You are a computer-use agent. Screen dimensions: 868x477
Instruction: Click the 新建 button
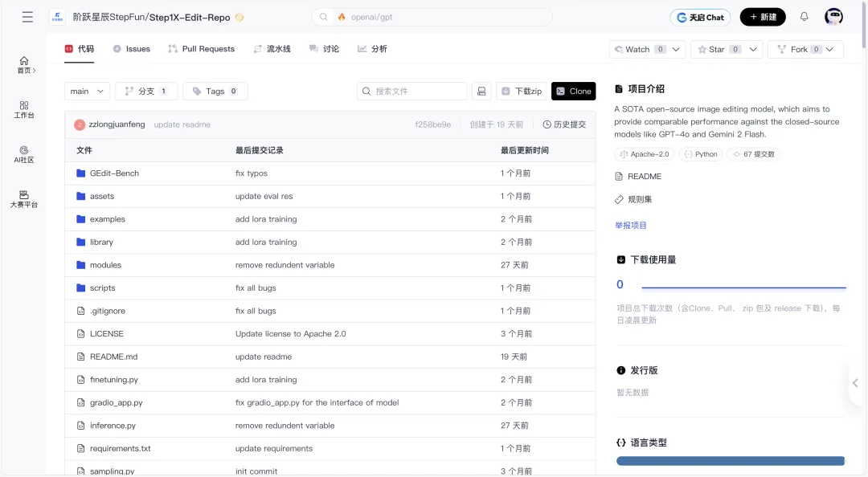click(763, 17)
